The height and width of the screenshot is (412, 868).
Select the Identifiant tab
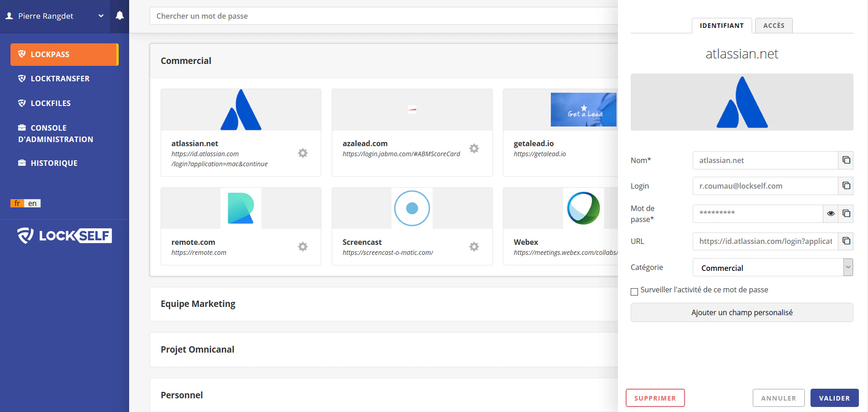click(x=722, y=26)
